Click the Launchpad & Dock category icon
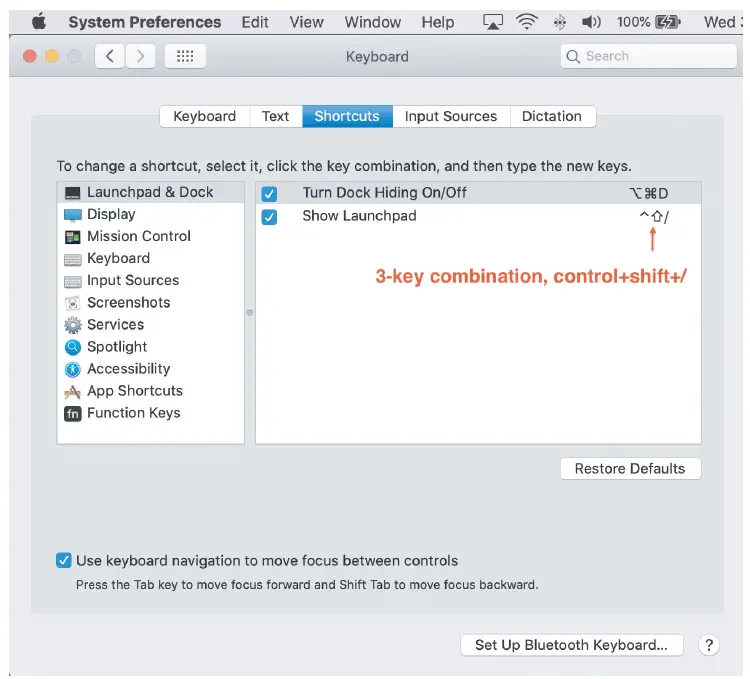The height and width of the screenshot is (679, 750). coord(73,193)
